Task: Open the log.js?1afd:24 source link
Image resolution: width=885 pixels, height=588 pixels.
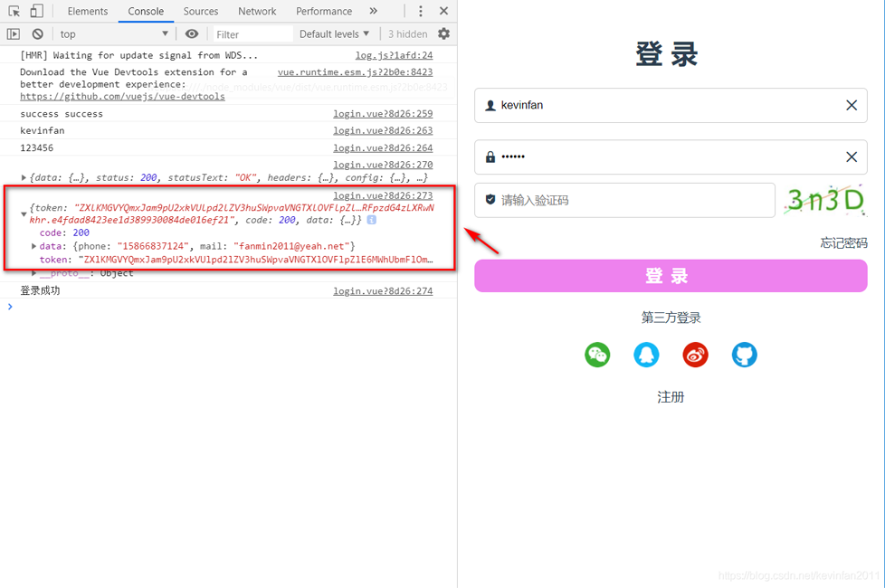Action: [394, 55]
